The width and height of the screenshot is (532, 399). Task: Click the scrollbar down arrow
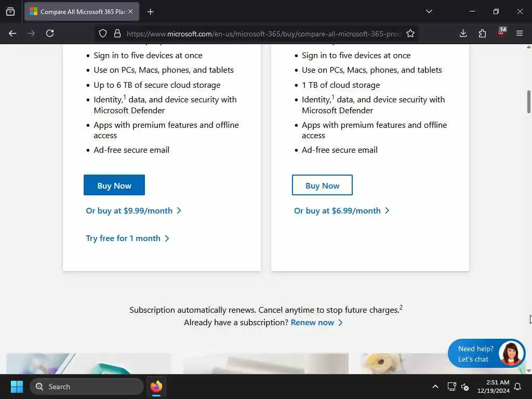tap(528, 371)
